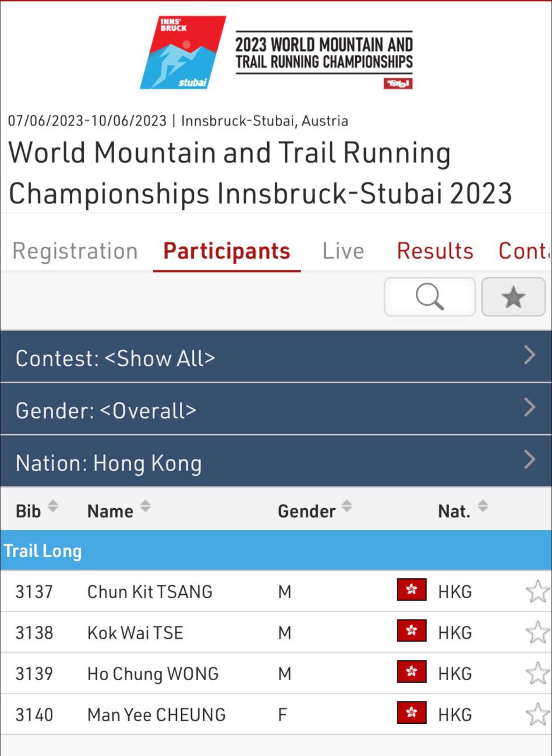Open the Gender Overall filter dropdown

276,409
